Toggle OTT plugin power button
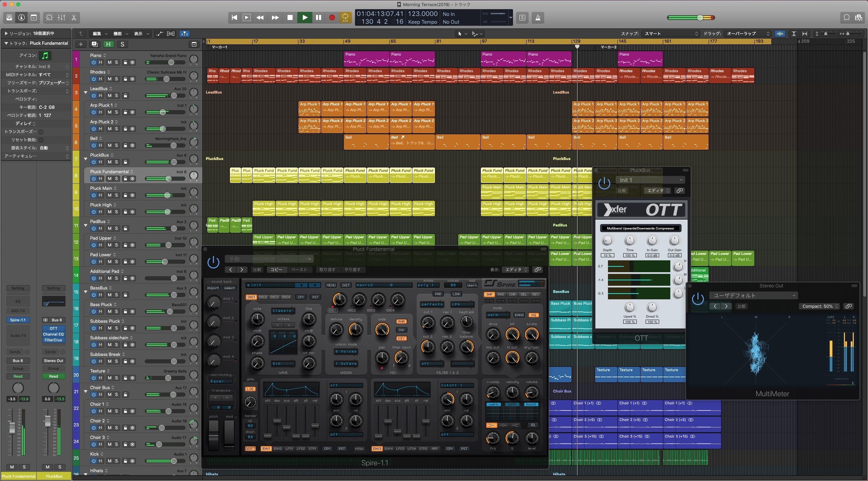The image size is (868, 481). click(x=604, y=183)
